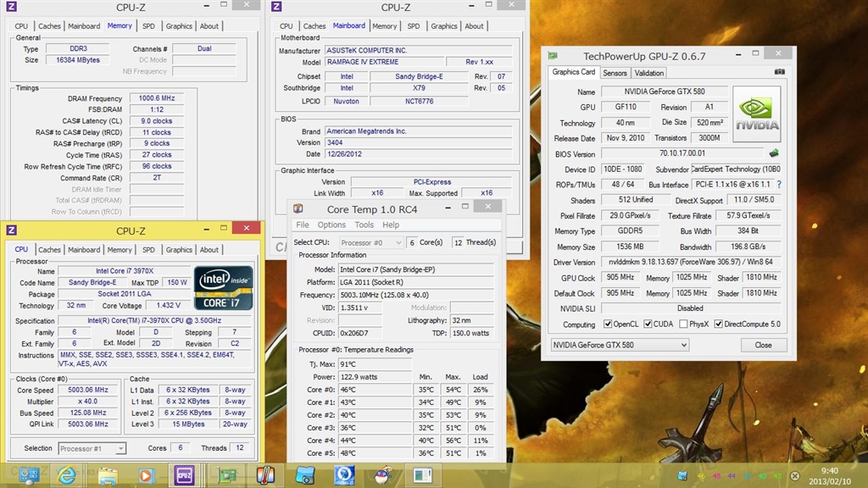Open File Explorer from the taskbar
Viewport: 868px width, 488px height.
[x=108, y=475]
